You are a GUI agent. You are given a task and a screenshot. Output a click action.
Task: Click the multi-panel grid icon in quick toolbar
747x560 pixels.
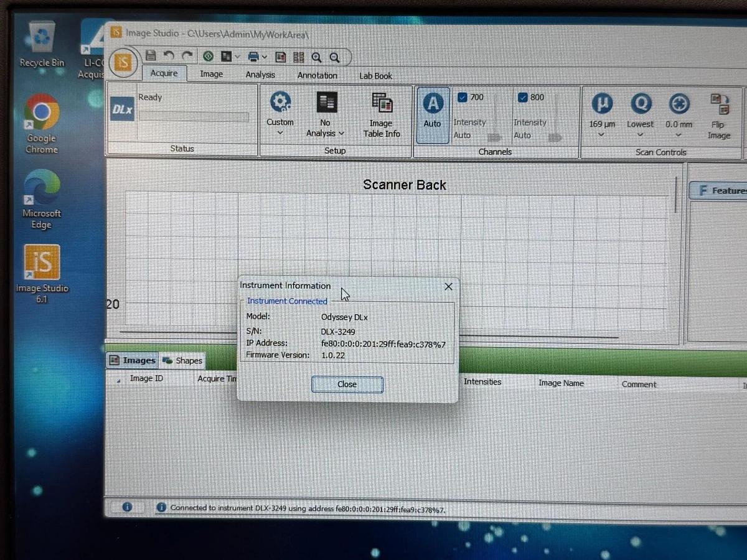(x=299, y=57)
